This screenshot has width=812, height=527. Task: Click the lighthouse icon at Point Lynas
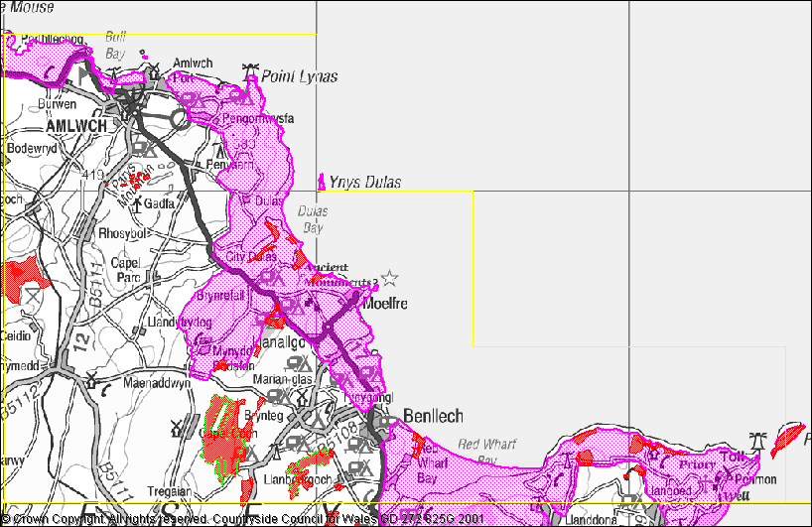250,71
